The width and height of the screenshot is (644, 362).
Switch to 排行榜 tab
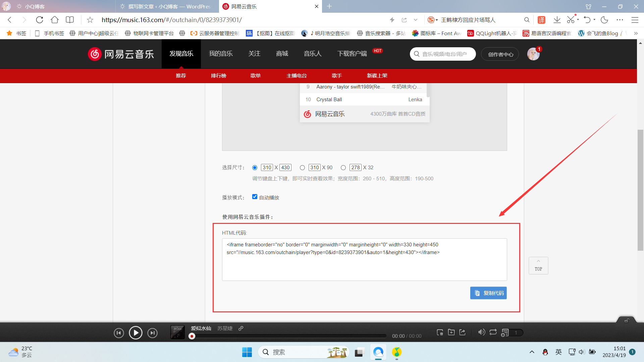219,76
